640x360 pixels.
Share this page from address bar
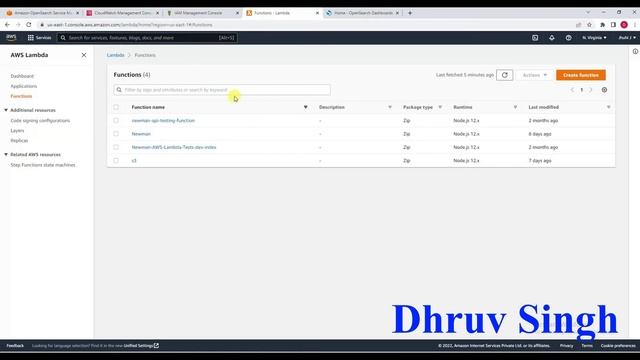[578, 25]
